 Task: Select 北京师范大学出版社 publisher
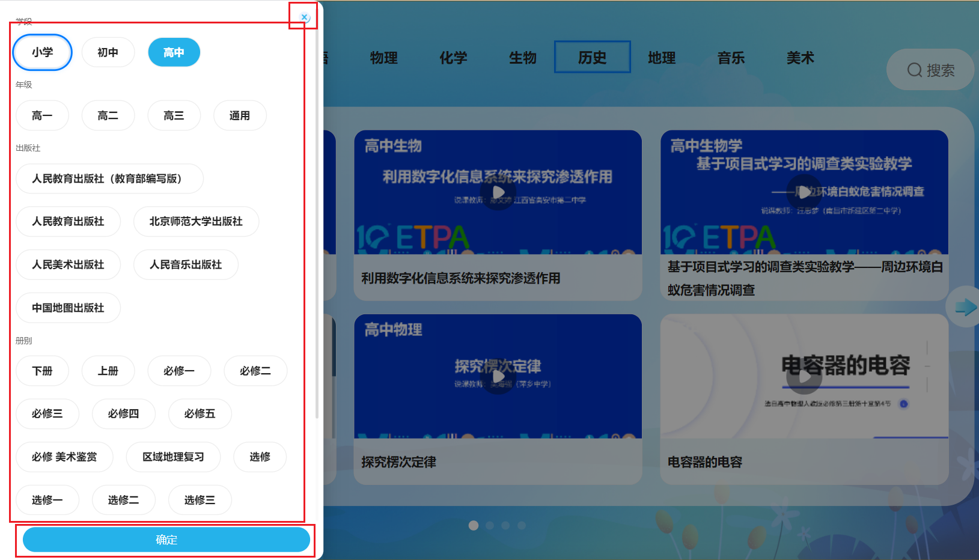click(x=196, y=221)
